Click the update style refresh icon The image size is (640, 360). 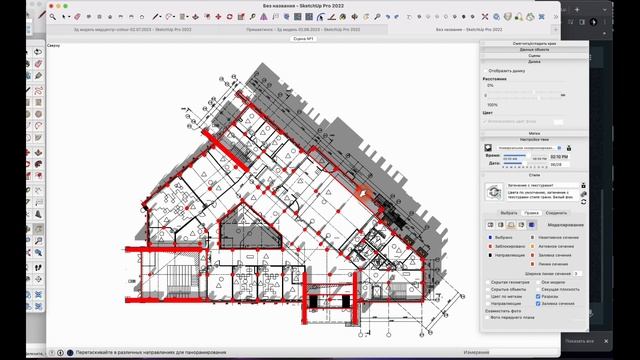[584, 202]
